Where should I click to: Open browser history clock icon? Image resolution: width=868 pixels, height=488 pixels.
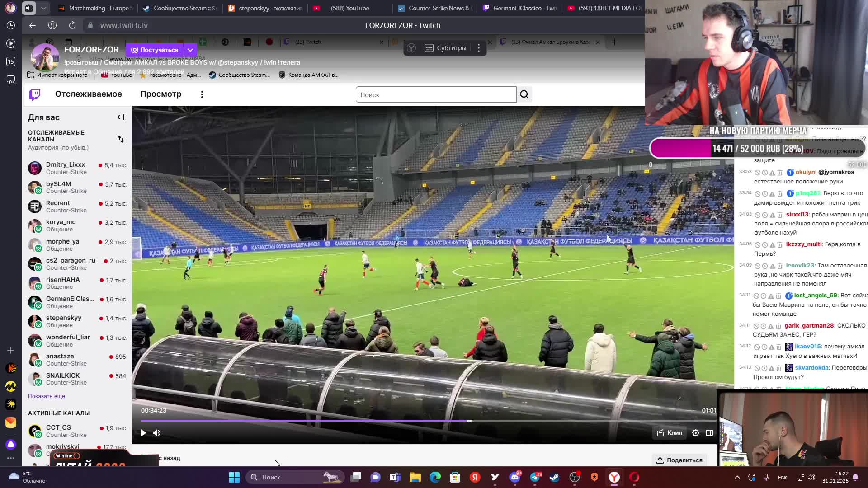[11, 25]
